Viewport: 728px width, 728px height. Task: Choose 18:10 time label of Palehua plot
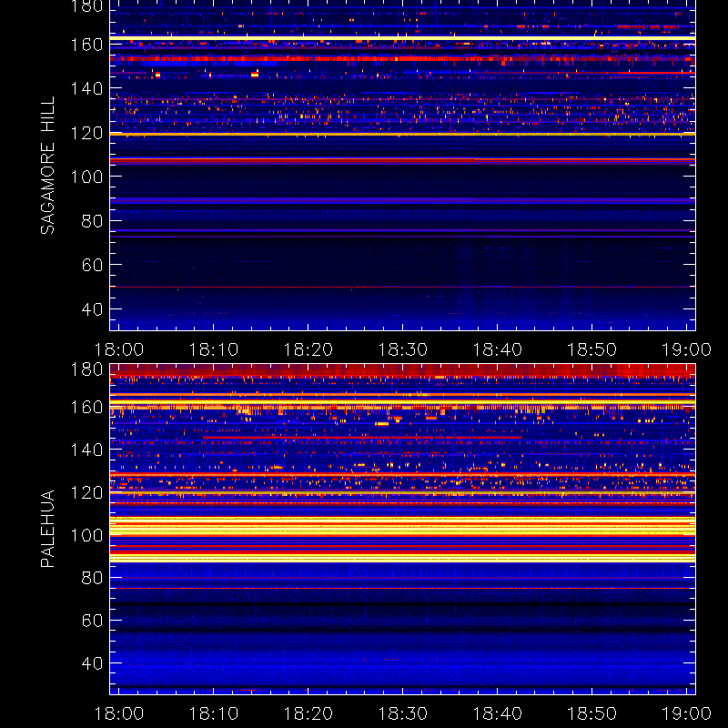[214, 713]
